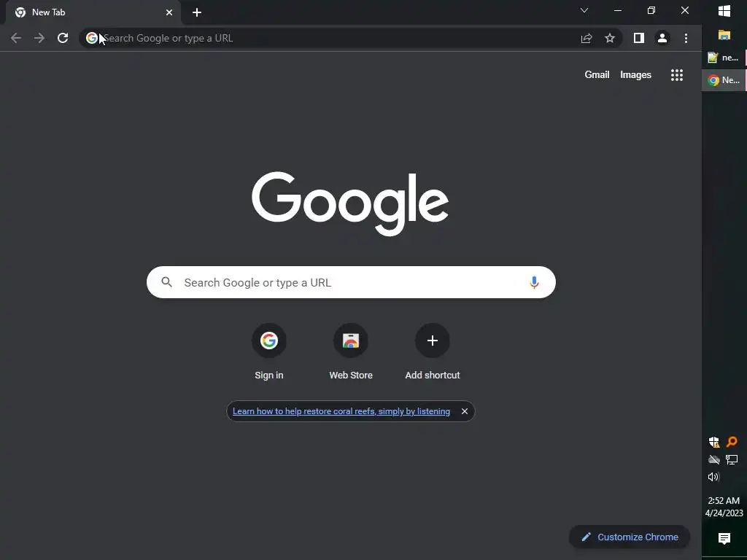Open network status tray icon

(732, 459)
